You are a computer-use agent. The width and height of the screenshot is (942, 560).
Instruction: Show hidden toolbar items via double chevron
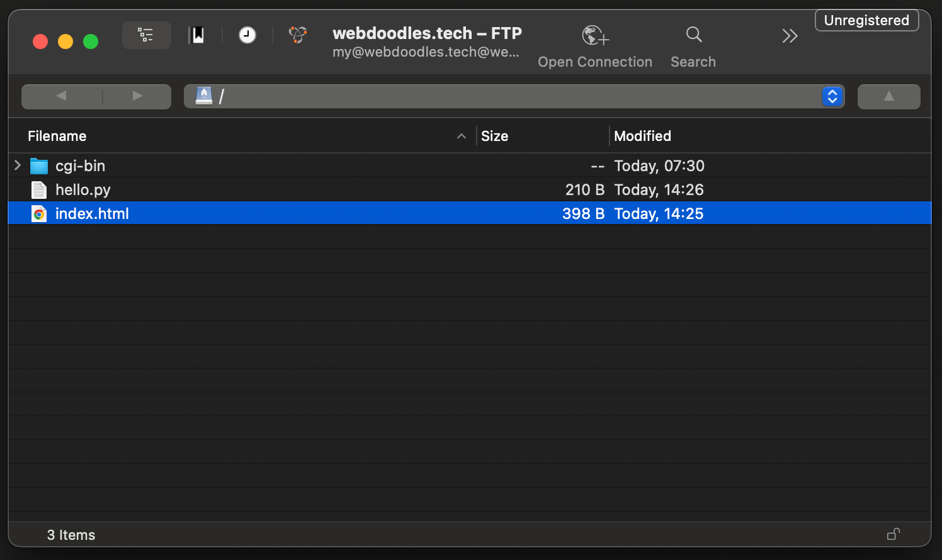pyautogui.click(x=790, y=36)
